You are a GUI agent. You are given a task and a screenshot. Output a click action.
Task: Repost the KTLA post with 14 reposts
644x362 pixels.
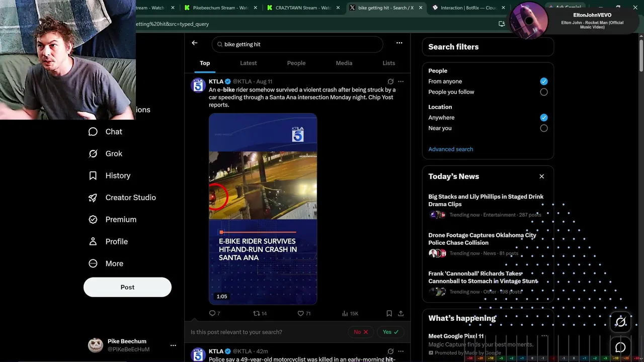point(260,313)
